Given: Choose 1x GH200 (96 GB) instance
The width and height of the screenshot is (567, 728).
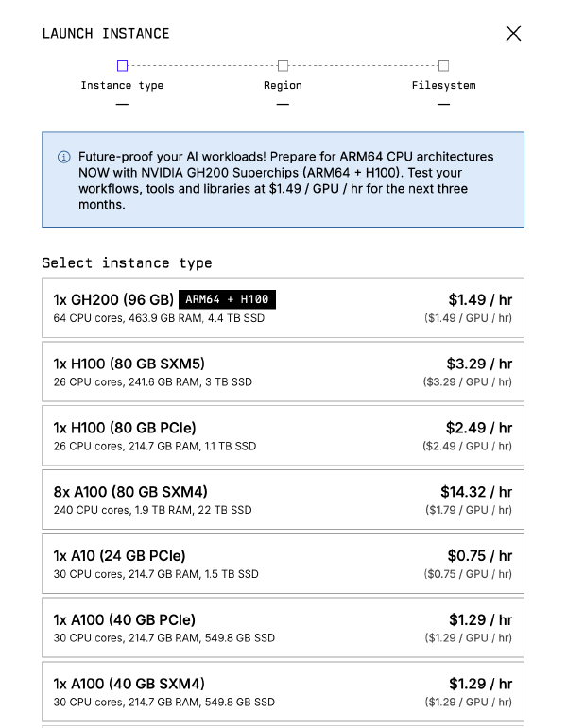Looking at the screenshot, I should [x=283, y=308].
